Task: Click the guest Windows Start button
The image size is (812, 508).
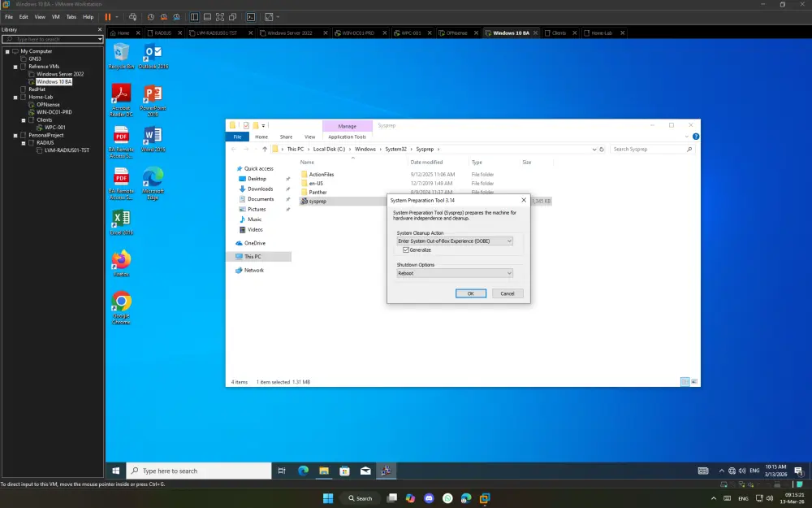Action: click(x=116, y=471)
